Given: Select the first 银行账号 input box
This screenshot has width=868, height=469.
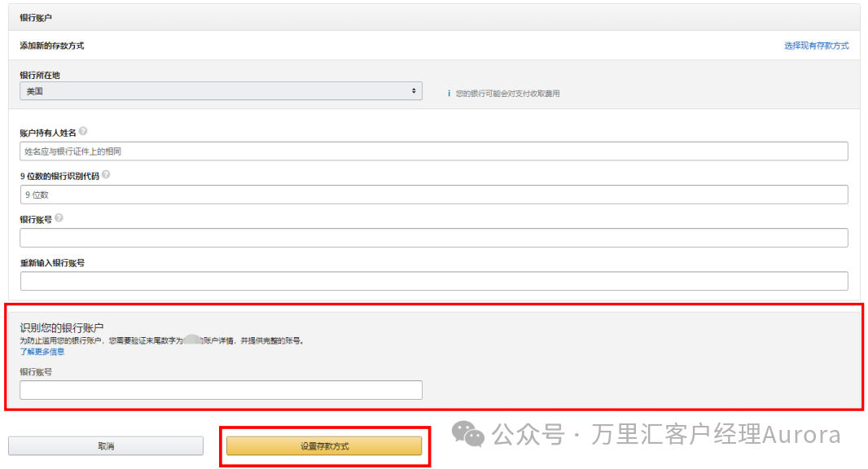Looking at the screenshot, I should tap(433, 238).
